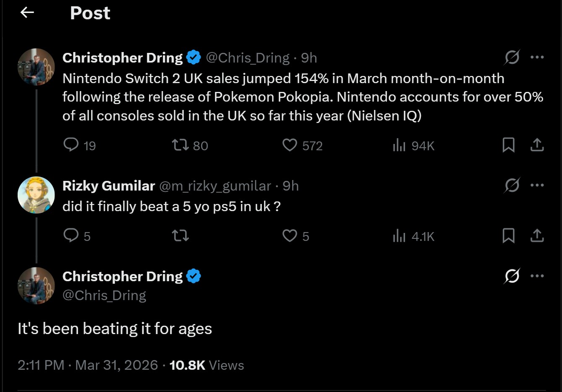This screenshot has height=392, width=562.
Task: Like the main Nintendo Switch 2 post
Action: point(290,145)
